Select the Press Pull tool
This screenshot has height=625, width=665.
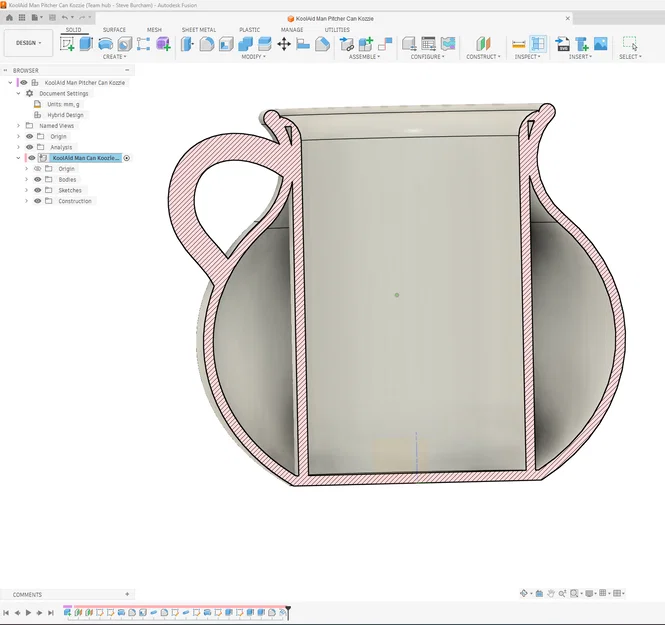(187, 44)
